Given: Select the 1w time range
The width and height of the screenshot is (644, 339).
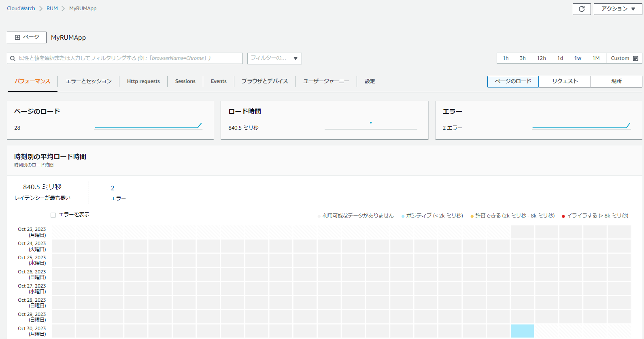Looking at the screenshot, I should (x=578, y=58).
